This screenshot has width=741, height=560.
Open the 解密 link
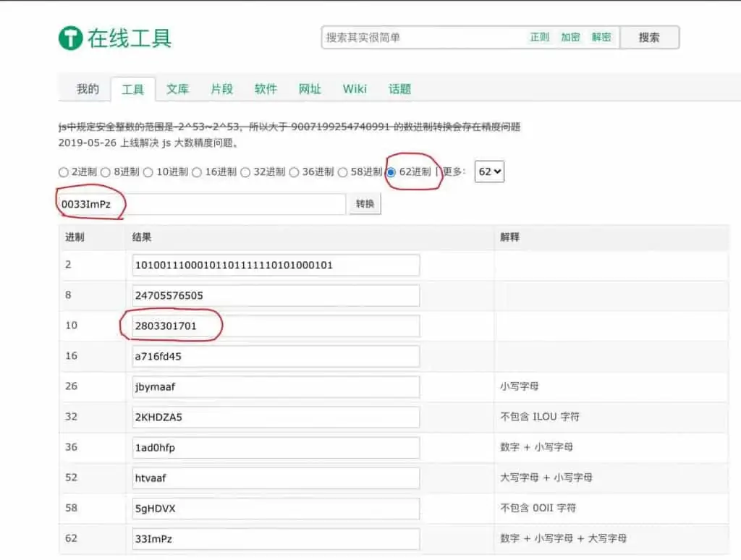[x=601, y=38]
